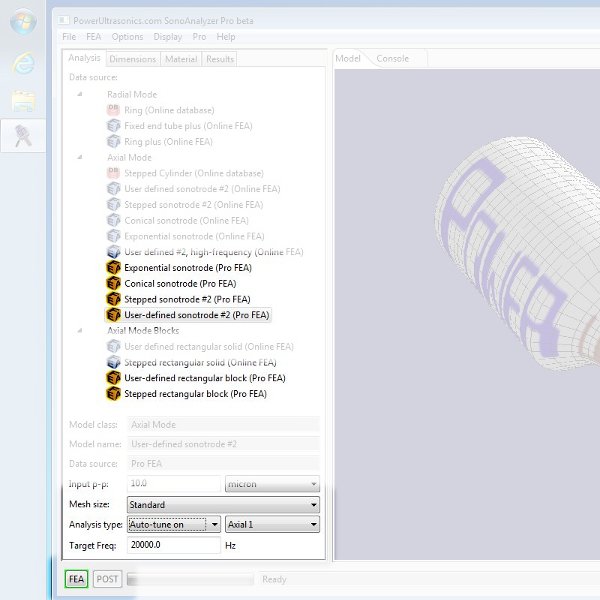Click icon beside Exponential sonotrode (Online FEA)
Screen dimensions: 600x600
[x=113, y=236]
